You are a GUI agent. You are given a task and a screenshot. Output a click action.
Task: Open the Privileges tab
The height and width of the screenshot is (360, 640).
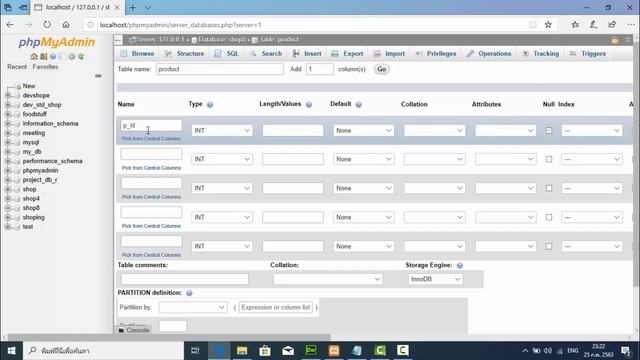(436, 53)
